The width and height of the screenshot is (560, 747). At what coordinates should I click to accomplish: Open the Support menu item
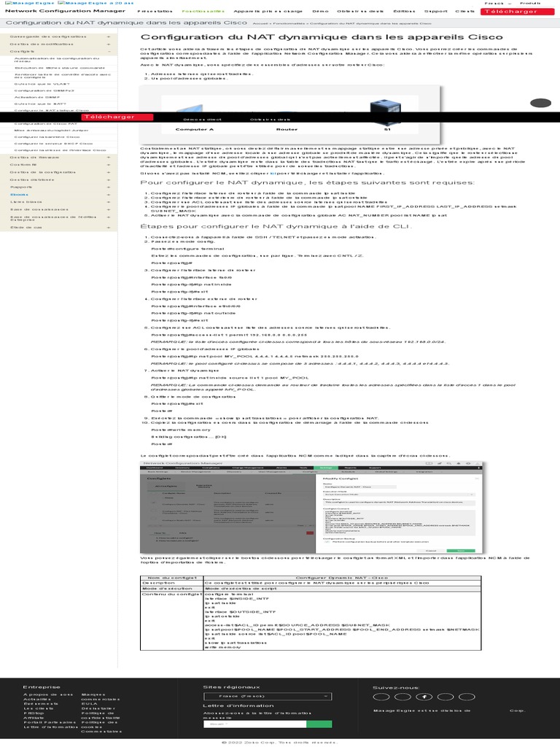tap(436, 11)
